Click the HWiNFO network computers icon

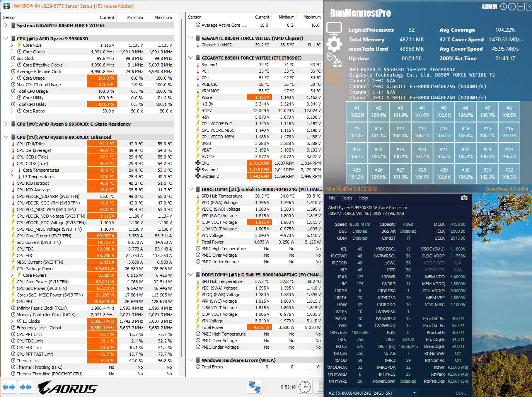coord(254,387)
